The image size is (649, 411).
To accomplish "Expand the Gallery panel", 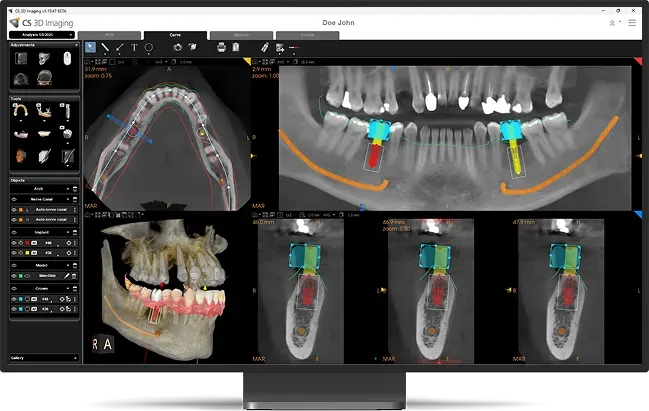I will (x=76, y=358).
